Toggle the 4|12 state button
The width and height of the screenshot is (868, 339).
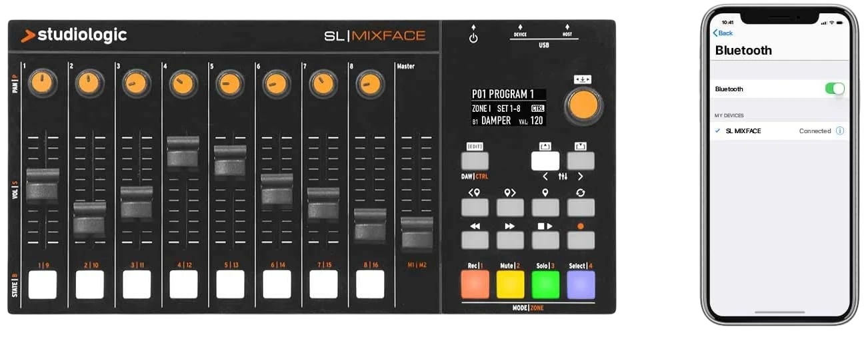click(x=183, y=284)
